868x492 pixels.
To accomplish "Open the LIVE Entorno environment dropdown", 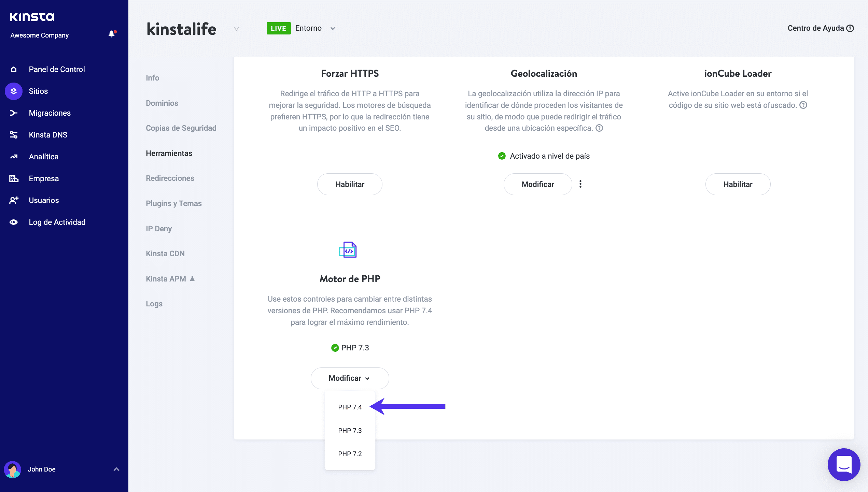I will pyautogui.click(x=333, y=29).
